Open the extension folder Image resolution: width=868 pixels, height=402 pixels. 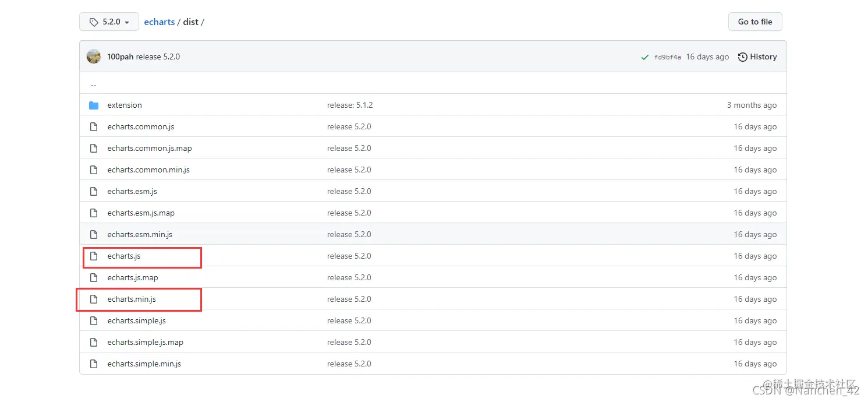125,105
